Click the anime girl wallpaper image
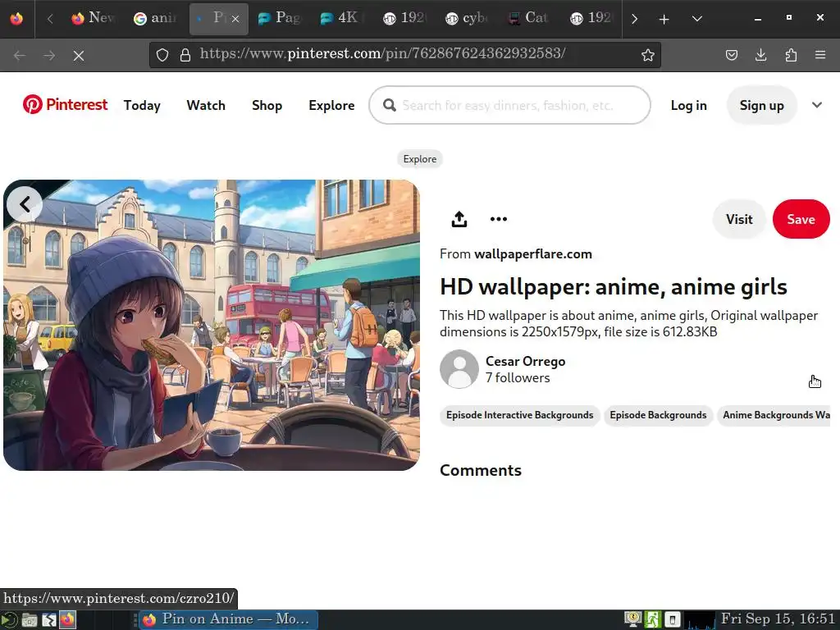The width and height of the screenshot is (840, 630). (211, 325)
